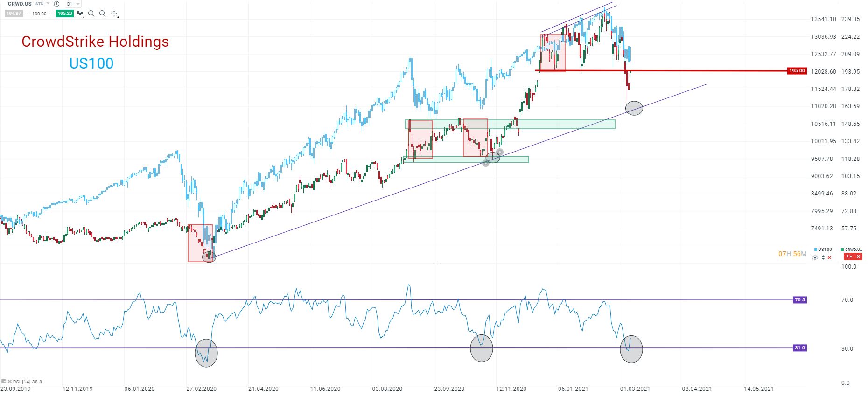The height and width of the screenshot is (396, 868).
Task: Open RSI indicator settings icon
Action: (x=4, y=382)
